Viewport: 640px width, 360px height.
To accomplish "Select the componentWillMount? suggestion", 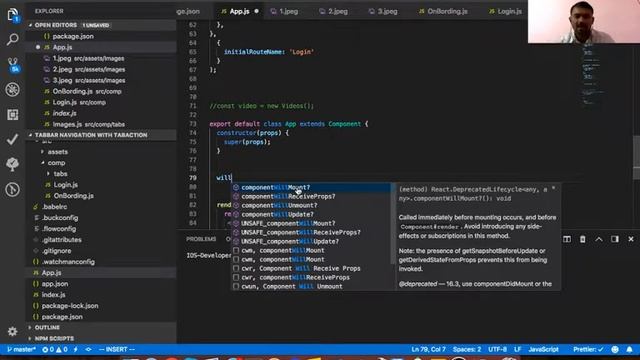I will click(311, 187).
